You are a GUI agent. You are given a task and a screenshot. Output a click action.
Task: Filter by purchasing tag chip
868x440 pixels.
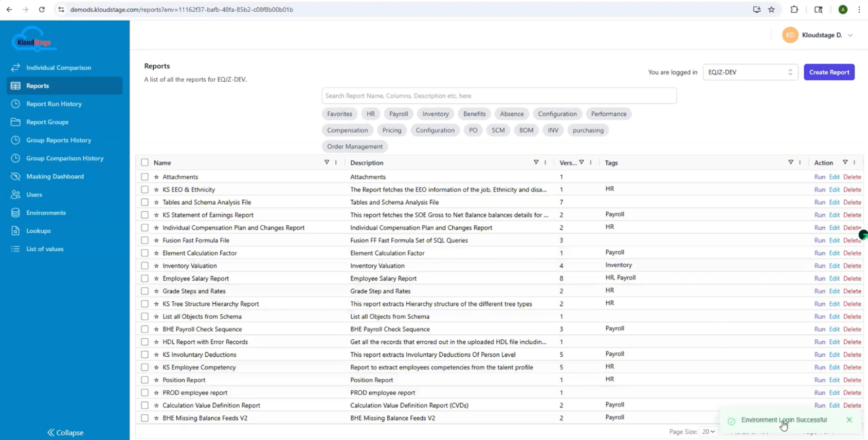tap(588, 130)
